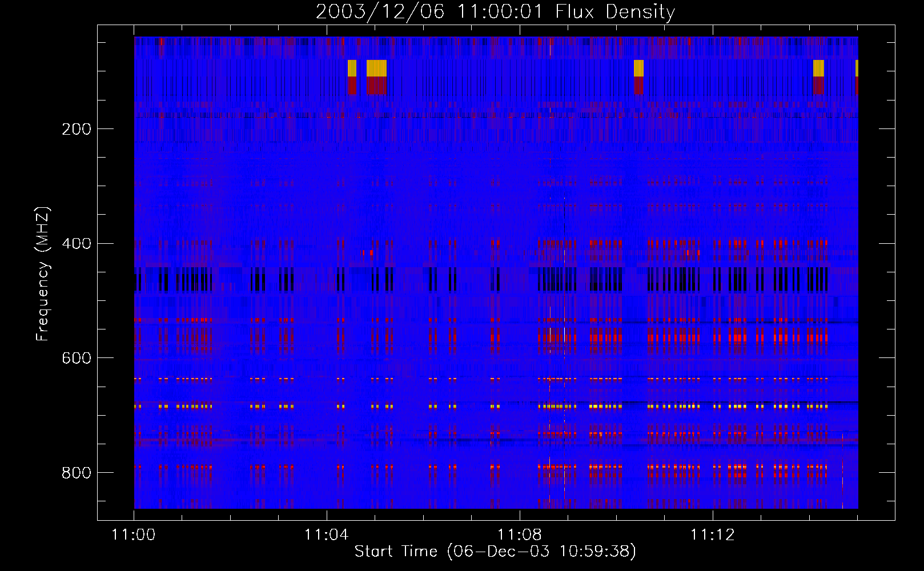Click the 11:00 time tick label
The height and width of the screenshot is (571, 924).
coord(134,535)
